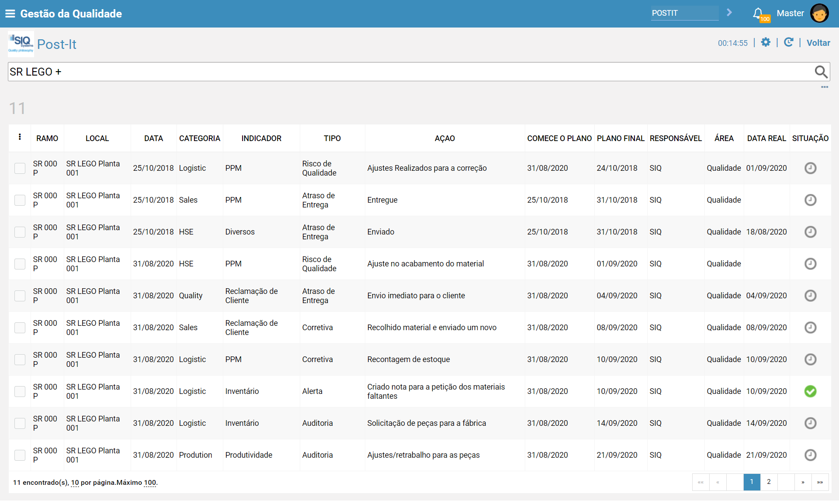Check the box for the Ajustes Realizados row
This screenshot has height=504, width=839.
20,168
